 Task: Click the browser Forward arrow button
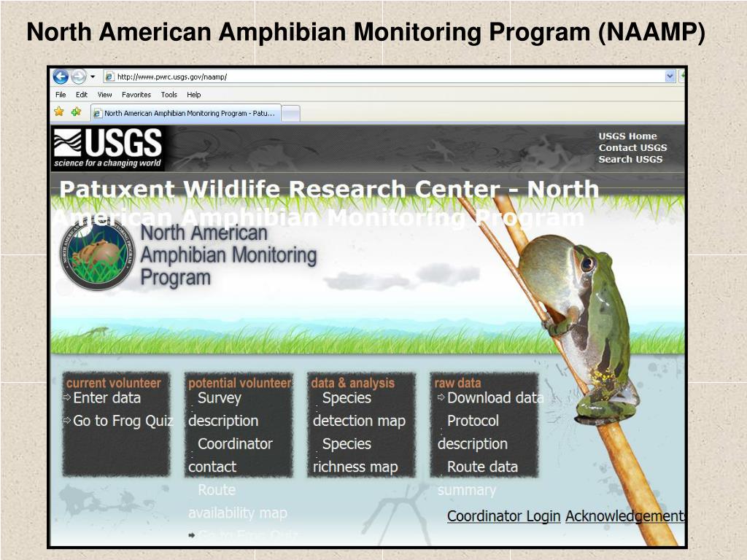[79, 76]
